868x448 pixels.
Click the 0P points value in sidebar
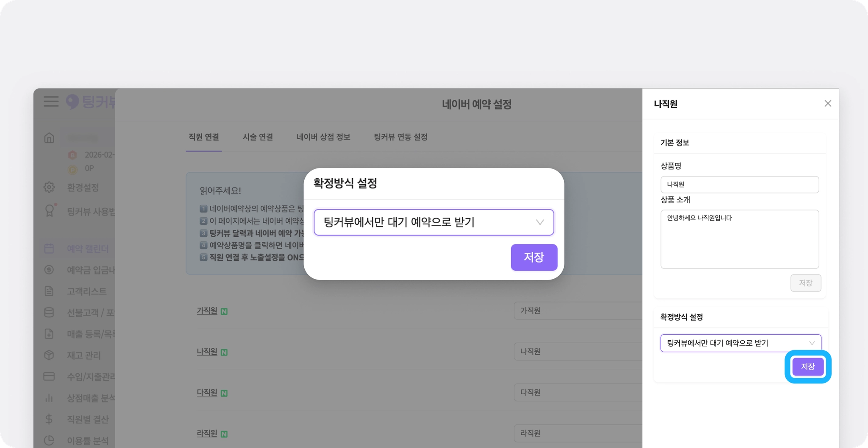coord(89,168)
